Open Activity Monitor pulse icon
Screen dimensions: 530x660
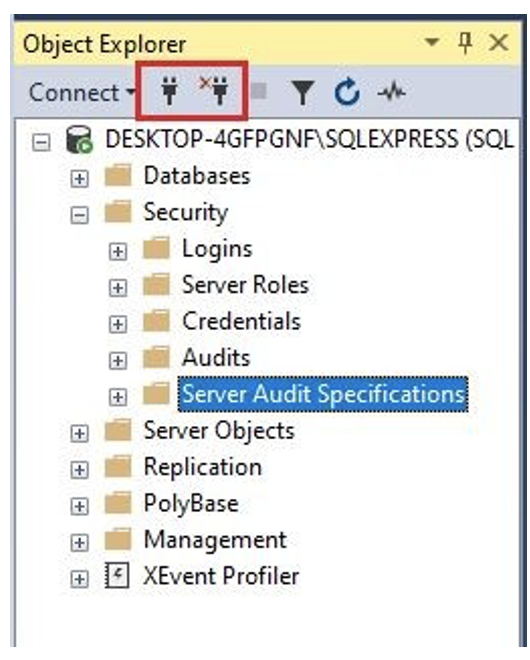point(392,91)
